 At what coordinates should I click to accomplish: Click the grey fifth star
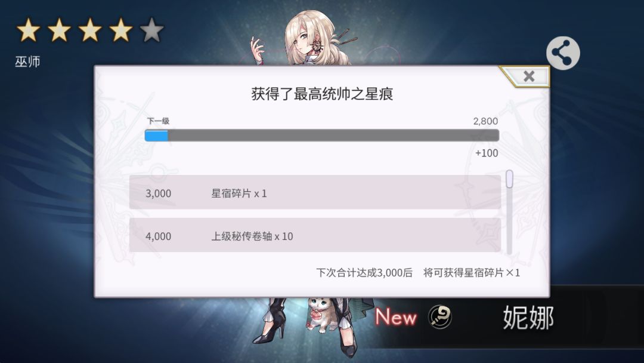pos(151,30)
